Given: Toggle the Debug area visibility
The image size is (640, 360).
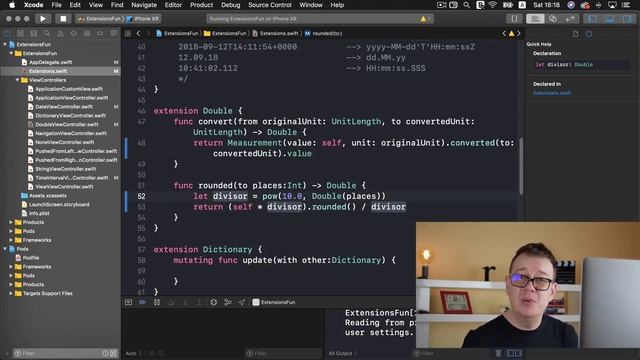Looking at the screenshot, I should pyautogui.click(x=609, y=19).
